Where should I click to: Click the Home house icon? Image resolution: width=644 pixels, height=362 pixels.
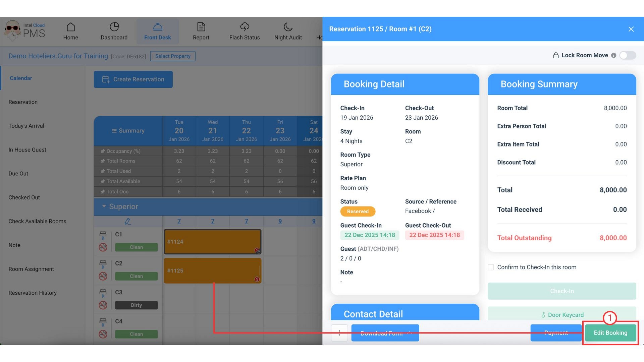point(70,27)
